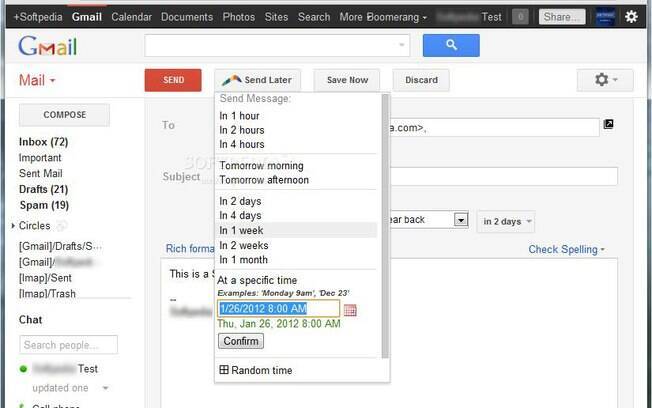The width and height of the screenshot is (652, 408).
Task: Click the red SEND button
Action: (173, 80)
